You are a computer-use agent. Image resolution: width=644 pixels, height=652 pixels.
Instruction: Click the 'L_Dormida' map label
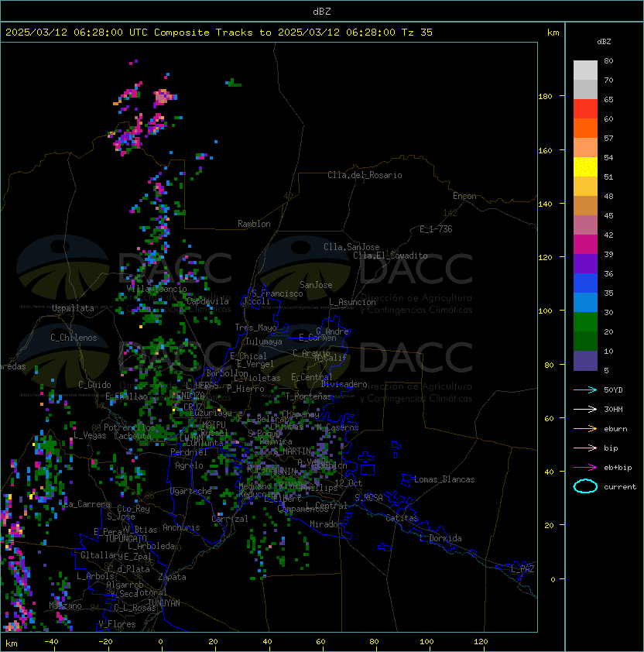pyautogui.click(x=440, y=538)
